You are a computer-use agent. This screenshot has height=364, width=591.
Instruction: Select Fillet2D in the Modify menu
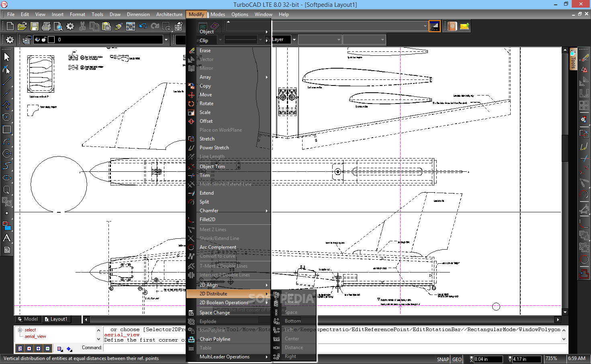[x=228, y=220]
